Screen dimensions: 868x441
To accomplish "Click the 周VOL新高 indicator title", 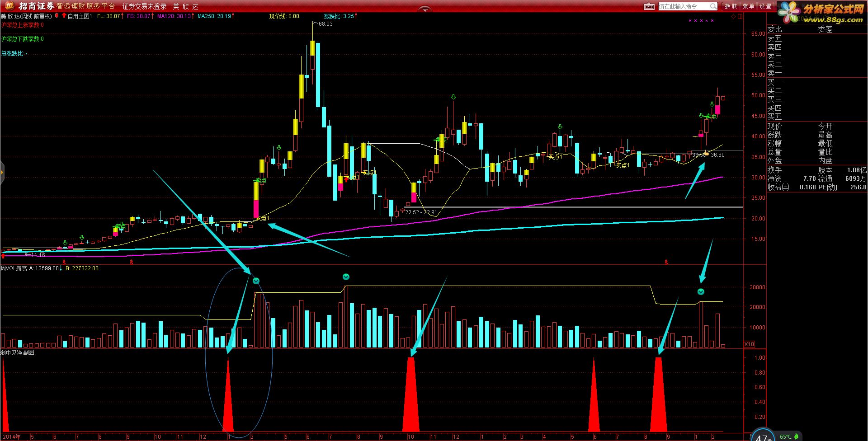I will (x=14, y=268).
